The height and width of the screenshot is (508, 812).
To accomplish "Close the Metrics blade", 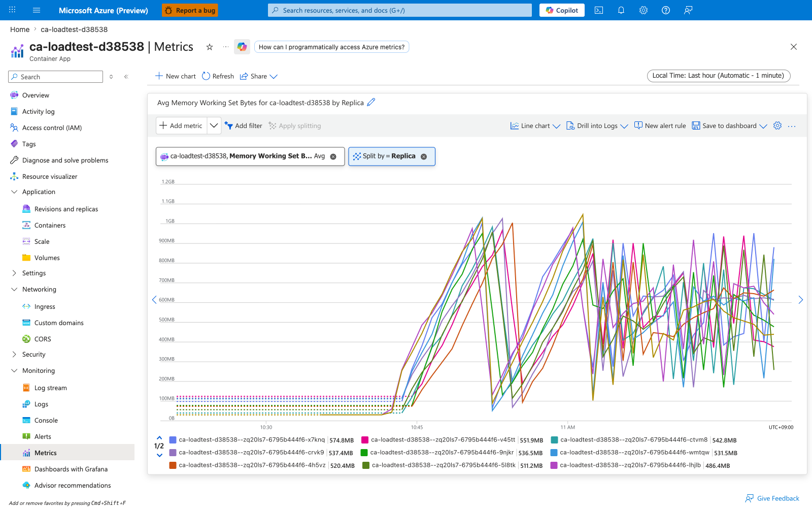I will point(794,47).
